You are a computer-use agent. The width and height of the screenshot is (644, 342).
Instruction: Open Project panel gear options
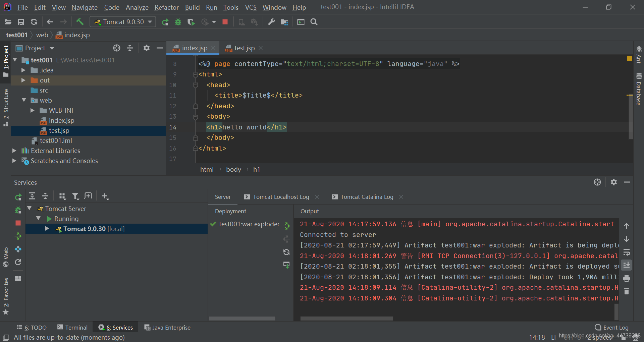[x=147, y=48]
